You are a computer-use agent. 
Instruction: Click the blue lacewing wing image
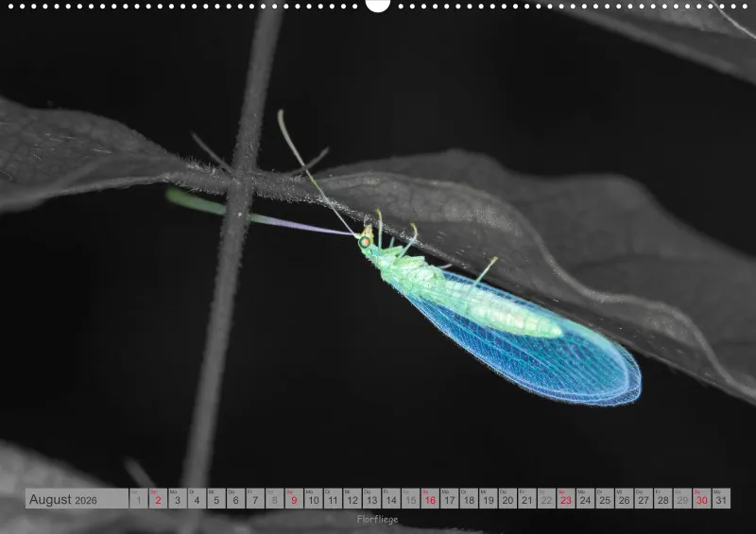coord(525,342)
